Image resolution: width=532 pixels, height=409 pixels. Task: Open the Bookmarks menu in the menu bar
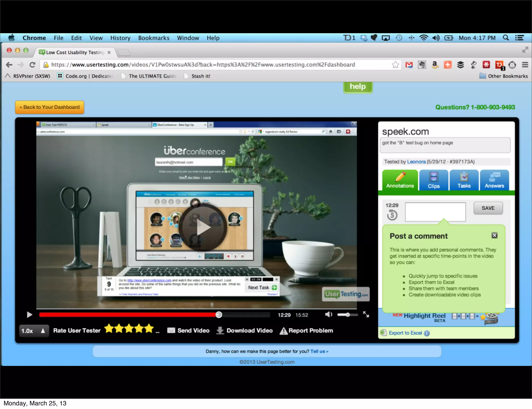[x=154, y=38]
